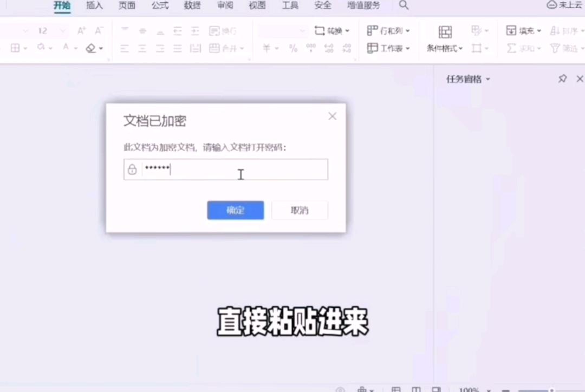Switch to the 插入 Insert tab
The width and height of the screenshot is (585, 392).
(x=94, y=5)
